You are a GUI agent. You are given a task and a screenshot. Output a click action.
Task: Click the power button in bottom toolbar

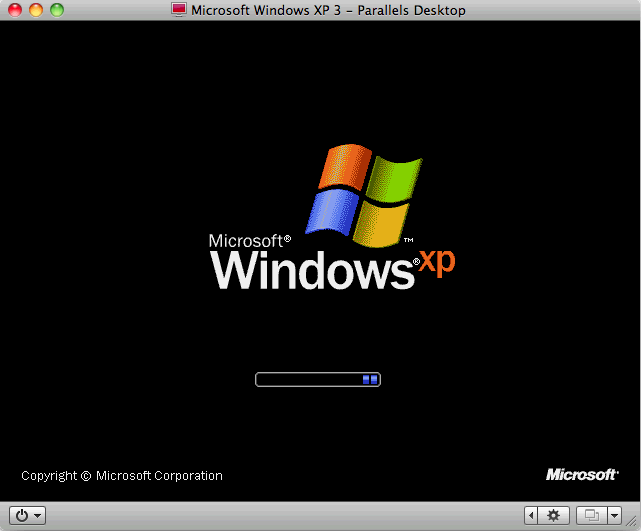coord(22,515)
